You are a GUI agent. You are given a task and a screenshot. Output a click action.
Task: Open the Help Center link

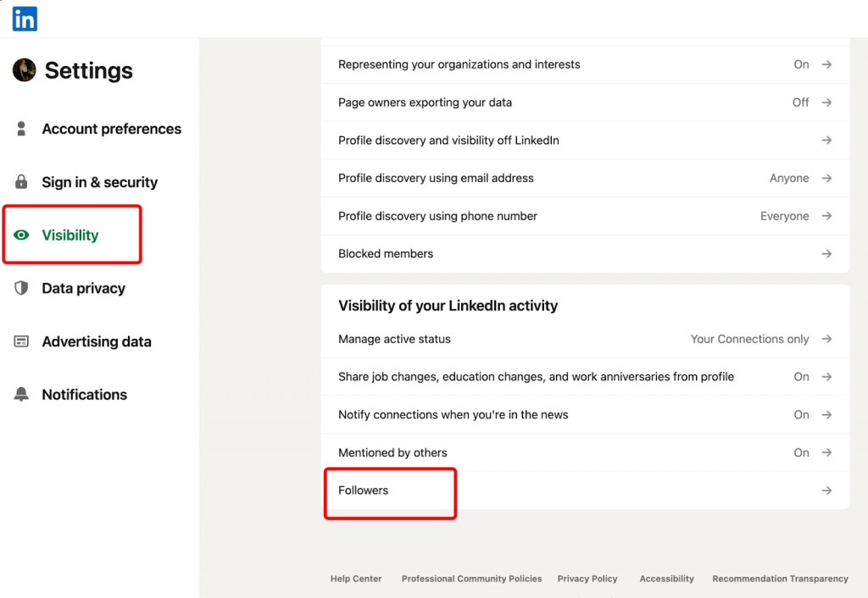(x=356, y=579)
